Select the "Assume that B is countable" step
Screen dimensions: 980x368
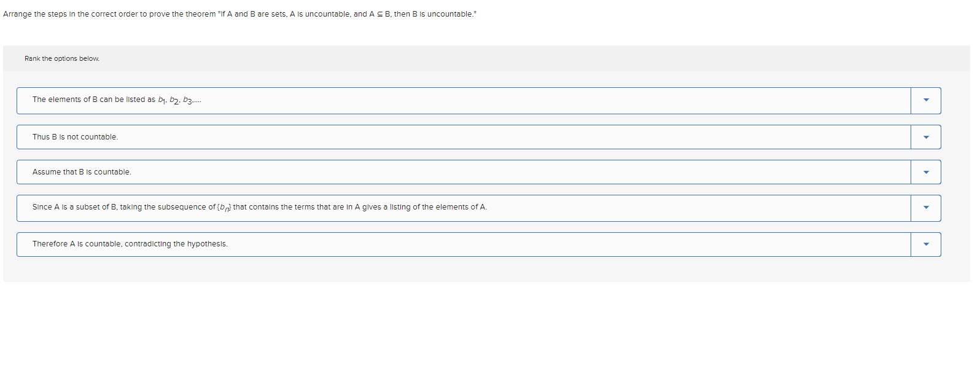(x=82, y=172)
